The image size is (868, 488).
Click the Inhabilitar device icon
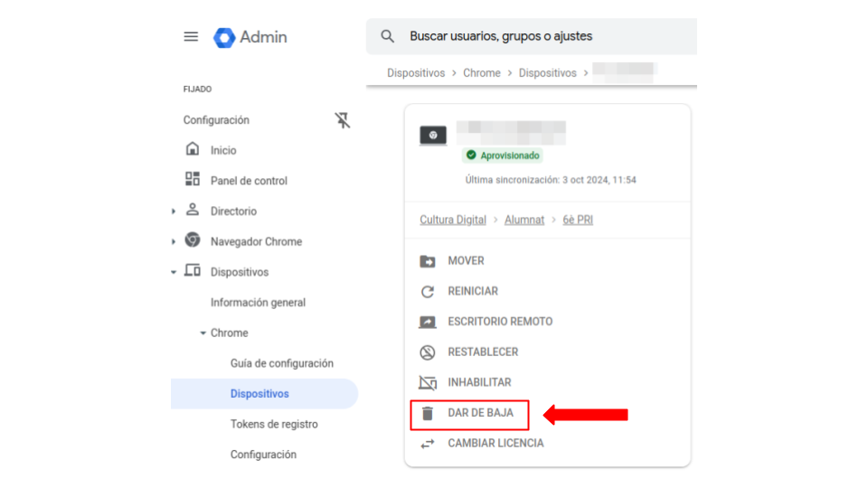(x=428, y=383)
